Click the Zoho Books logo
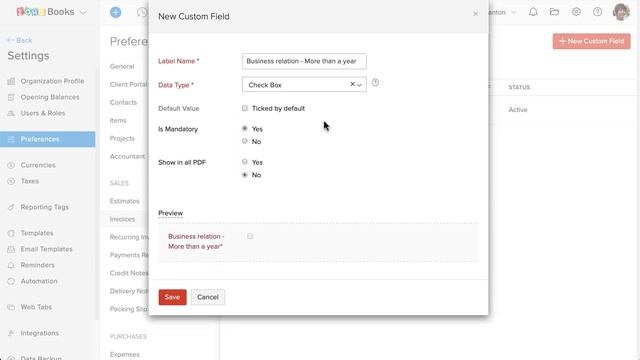This screenshot has height=360, width=640. (x=45, y=12)
